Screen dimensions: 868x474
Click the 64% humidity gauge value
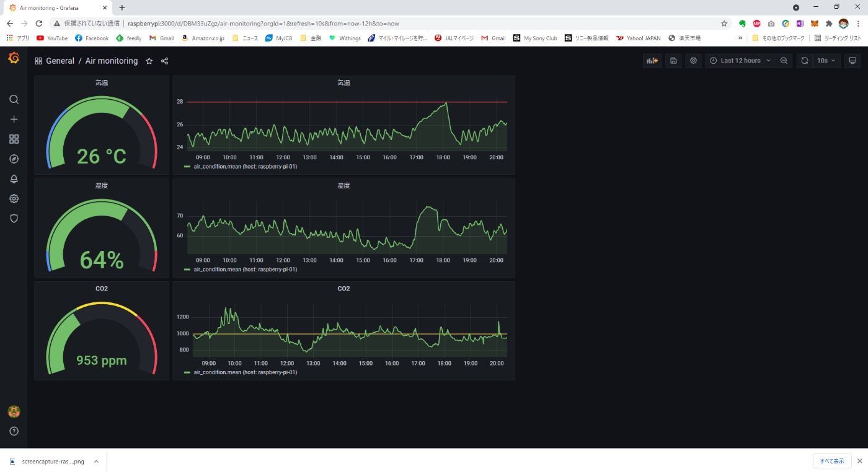[102, 260]
